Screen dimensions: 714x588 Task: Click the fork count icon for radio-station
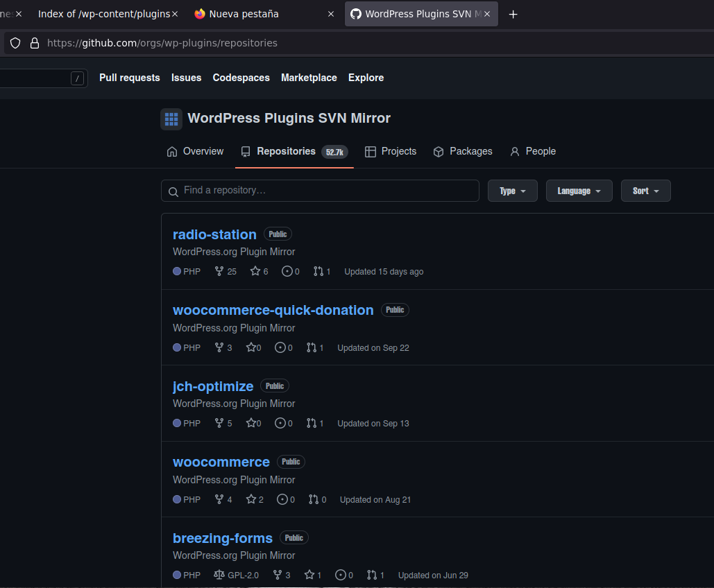(x=219, y=272)
